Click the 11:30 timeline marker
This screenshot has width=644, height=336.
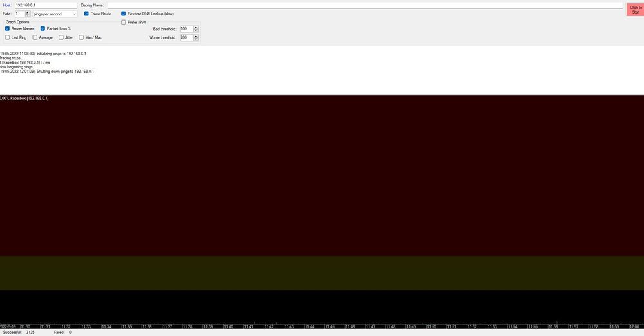click(x=26, y=326)
